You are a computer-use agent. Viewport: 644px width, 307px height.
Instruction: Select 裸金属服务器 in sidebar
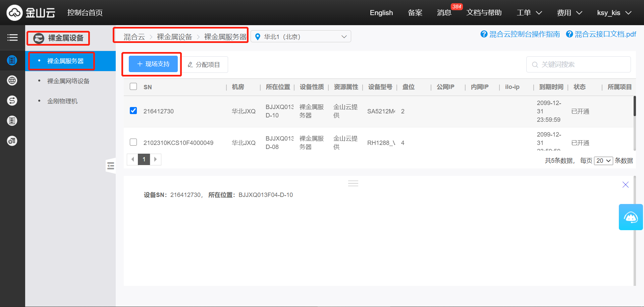tap(70, 61)
